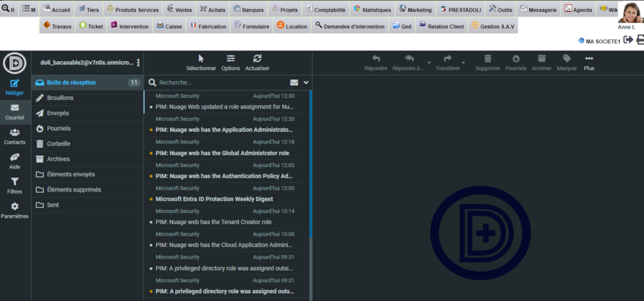
Task: Open Éléments envoyés folder
Action: click(87, 174)
